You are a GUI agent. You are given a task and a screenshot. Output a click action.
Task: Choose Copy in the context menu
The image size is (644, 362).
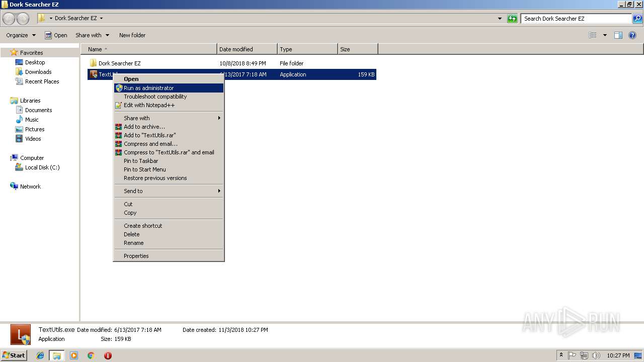click(169, 213)
